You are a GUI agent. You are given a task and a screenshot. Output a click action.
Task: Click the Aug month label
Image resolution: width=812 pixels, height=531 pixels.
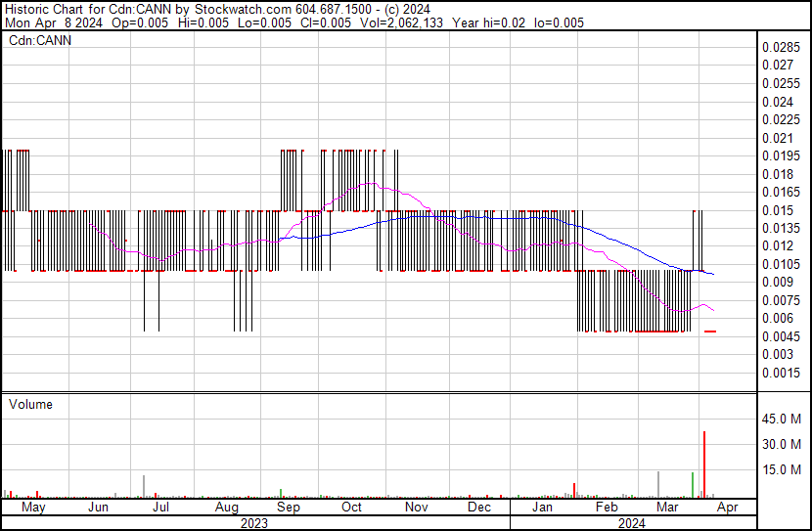226,508
